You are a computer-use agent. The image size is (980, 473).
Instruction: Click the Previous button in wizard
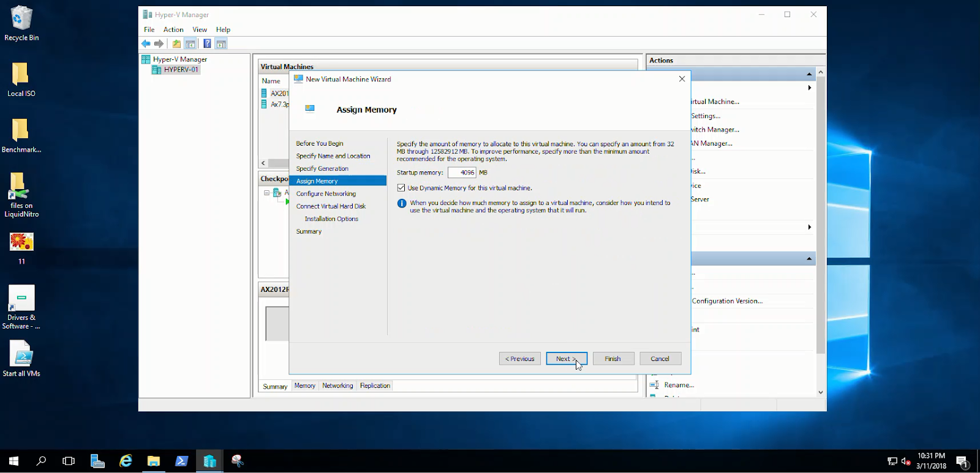click(x=519, y=359)
